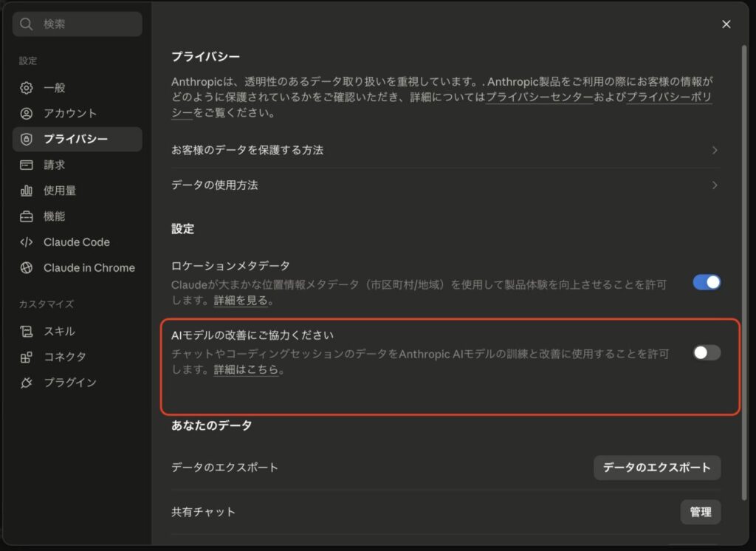Screen dimensions: 756x551
Task: Click the データの使用方法 row text
Action: point(215,185)
